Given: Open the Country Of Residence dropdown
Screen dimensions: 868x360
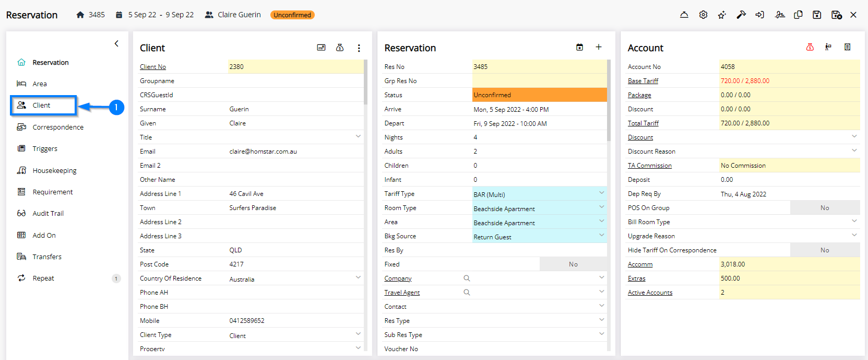Looking at the screenshot, I should click(x=358, y=277).
